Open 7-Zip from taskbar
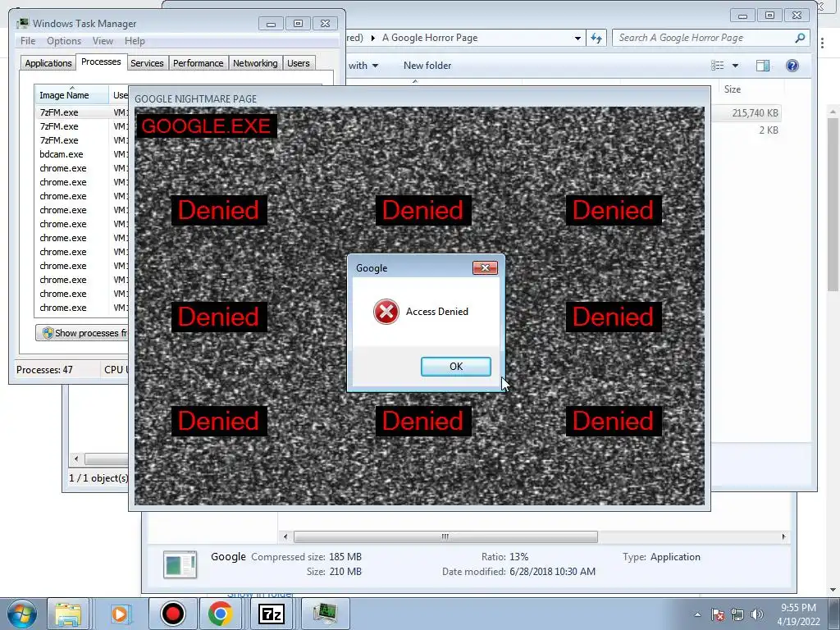The width and height of the screenshot is (840, 630). pyautogui.click(x=271, y=614)
